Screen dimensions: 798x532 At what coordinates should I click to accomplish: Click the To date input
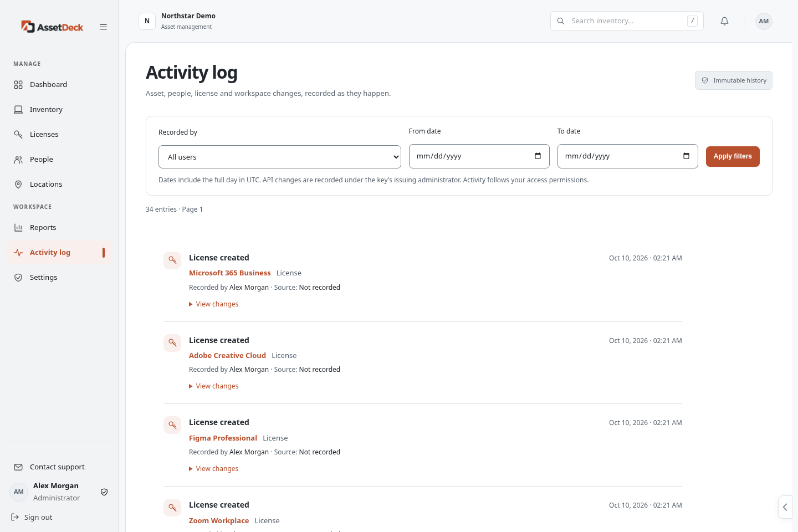628,156
